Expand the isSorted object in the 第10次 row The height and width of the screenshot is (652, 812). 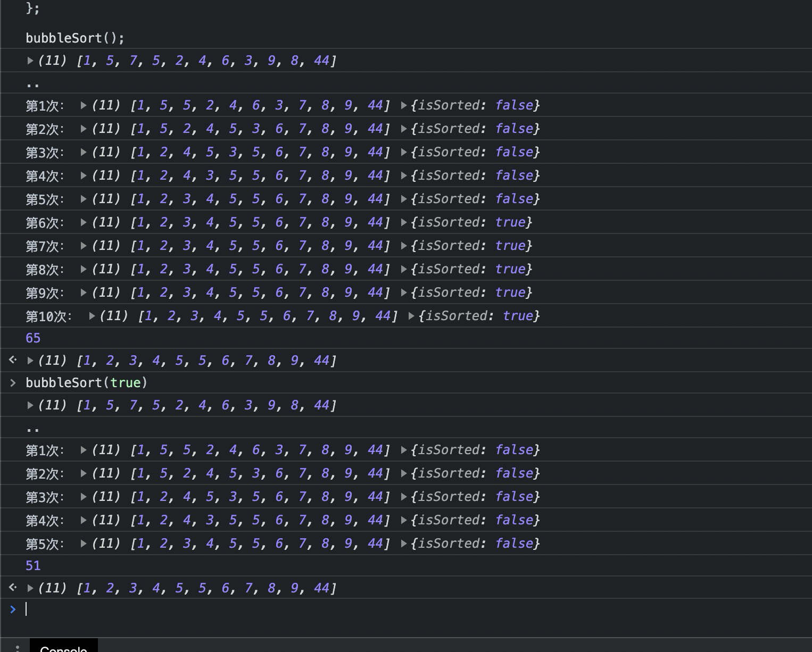click(411, 316)
